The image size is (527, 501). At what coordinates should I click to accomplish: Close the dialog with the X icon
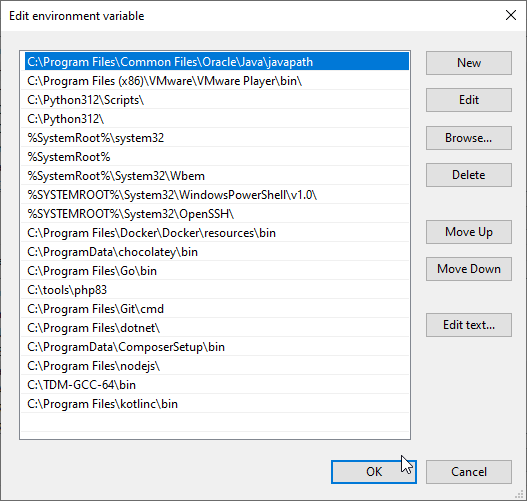tap(511, 15)
